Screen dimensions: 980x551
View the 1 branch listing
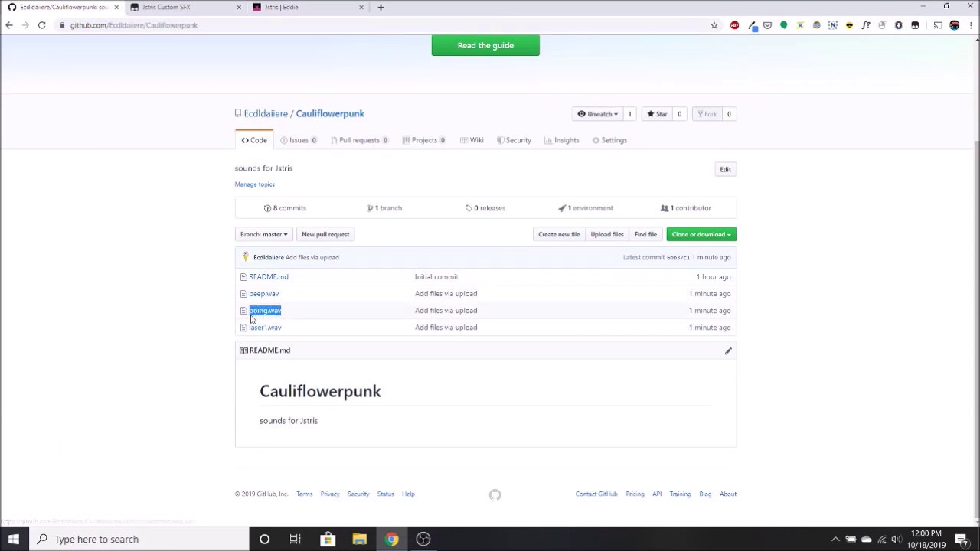(x=384, y=208)
